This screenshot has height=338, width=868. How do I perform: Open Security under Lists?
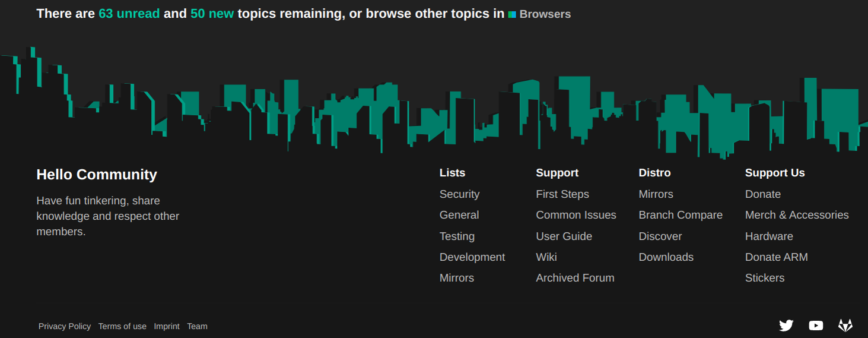[459, 194]
